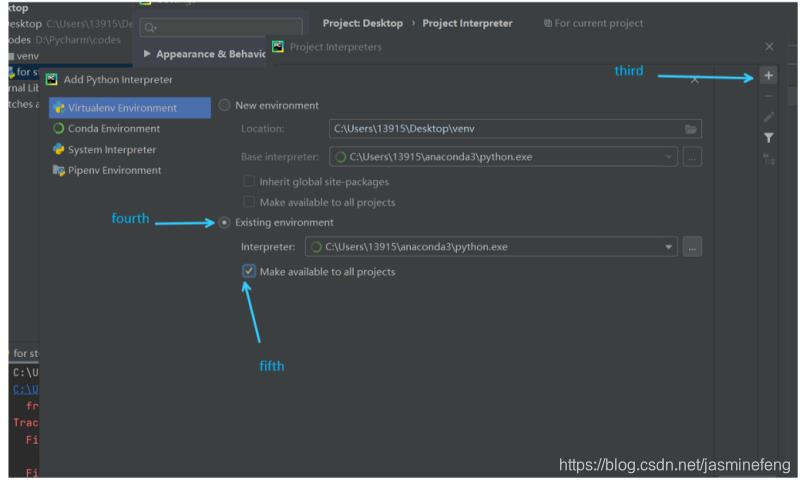Select System Interpreter in the list
The width and height of the screenshot is (800, 484).
coord(130,149)
